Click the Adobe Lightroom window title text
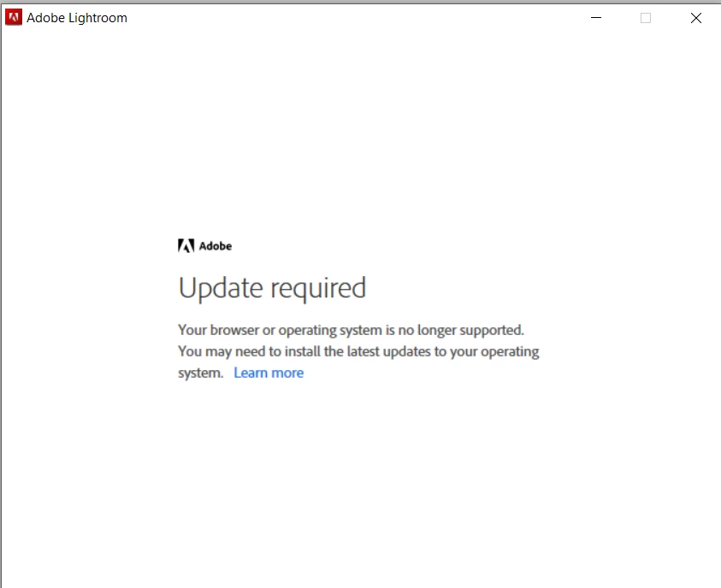The height and width of the screenshot is (588, 721). [x=77, y=18]
